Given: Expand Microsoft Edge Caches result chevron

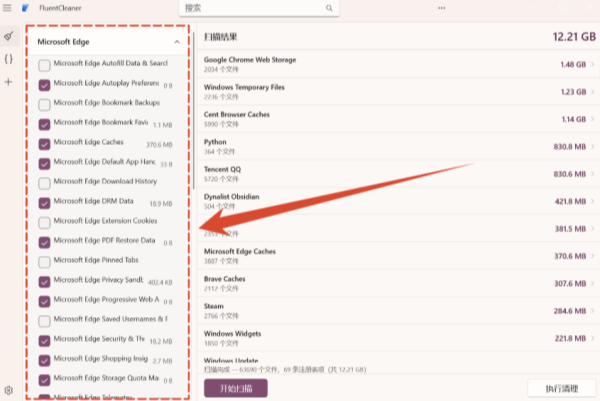Looking at the screenshot, I should (592, 256).
